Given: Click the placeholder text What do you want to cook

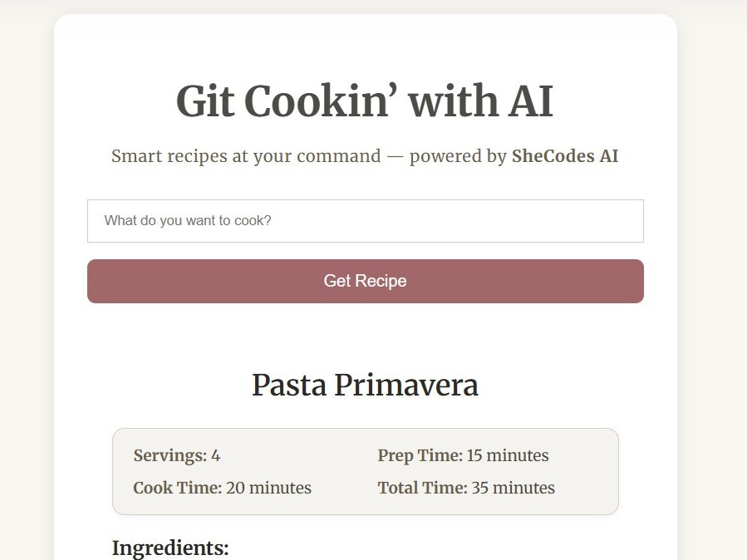Looking at the screenshot, I should (x=187, y=220).
